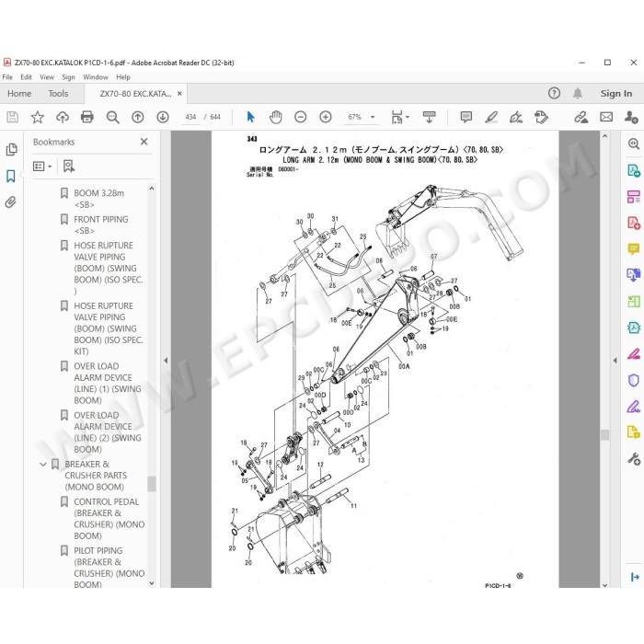The image size is (644, 644).
Task: Expand the right pane arrow button
Action: 635,577
